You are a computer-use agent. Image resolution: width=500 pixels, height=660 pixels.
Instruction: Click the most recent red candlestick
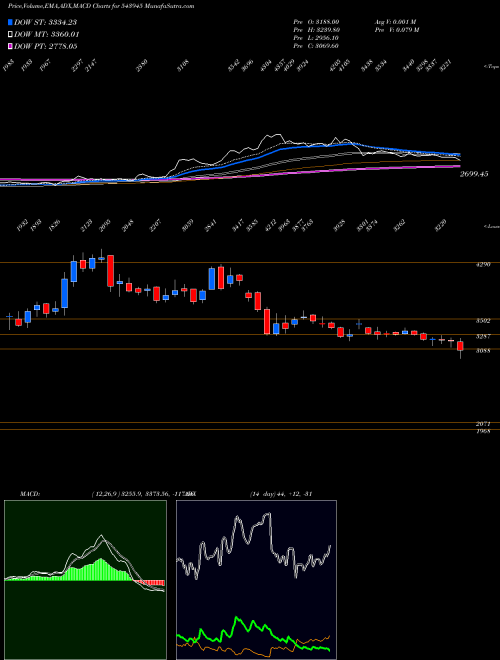coord(460,346)
